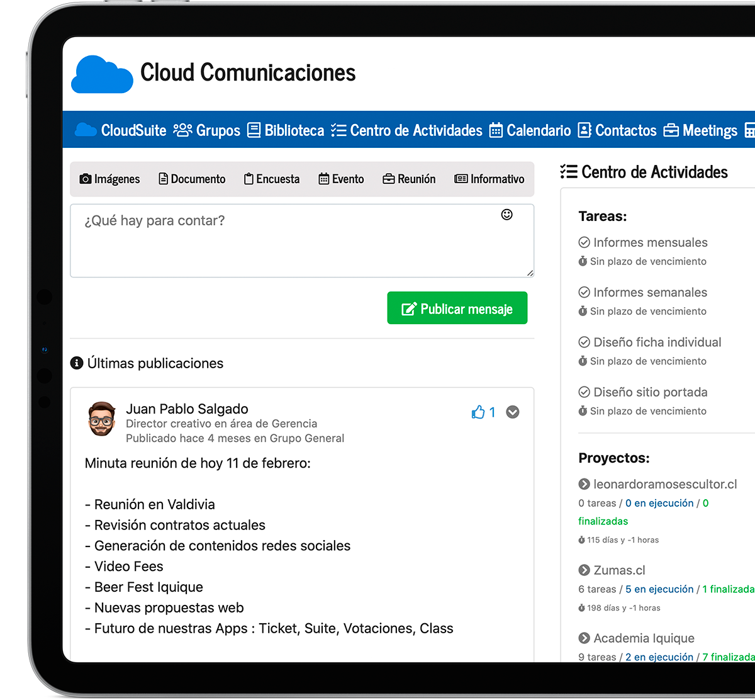755x700 pixels.
Task: Open the Diseño sitio portada task
Action: (x=651, y=392)
